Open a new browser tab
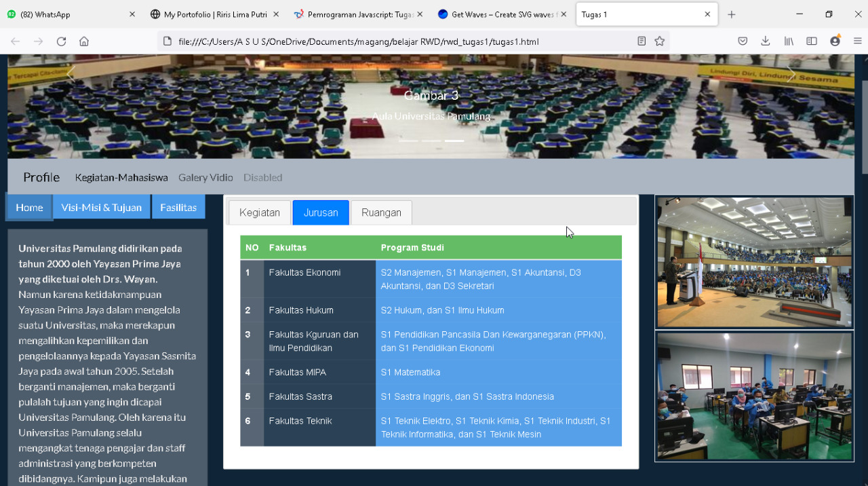Image resolution: width=868 pixels, height=486 pixels. [731, 14]
